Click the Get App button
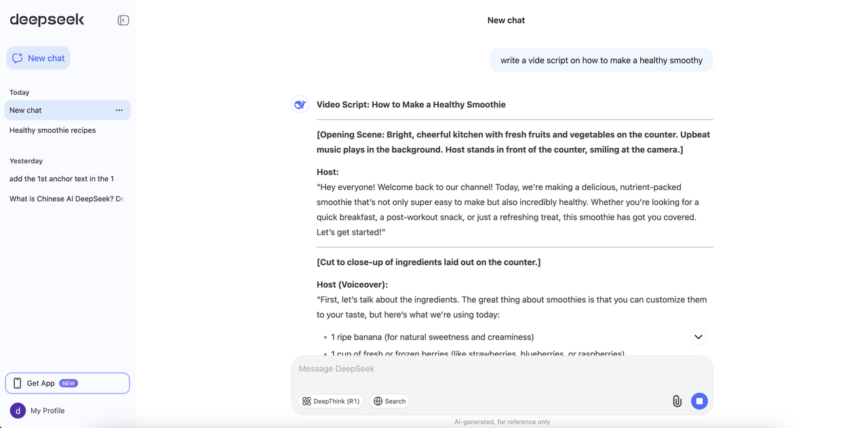The width and height of the screenshot is (868, 428). 67,383
